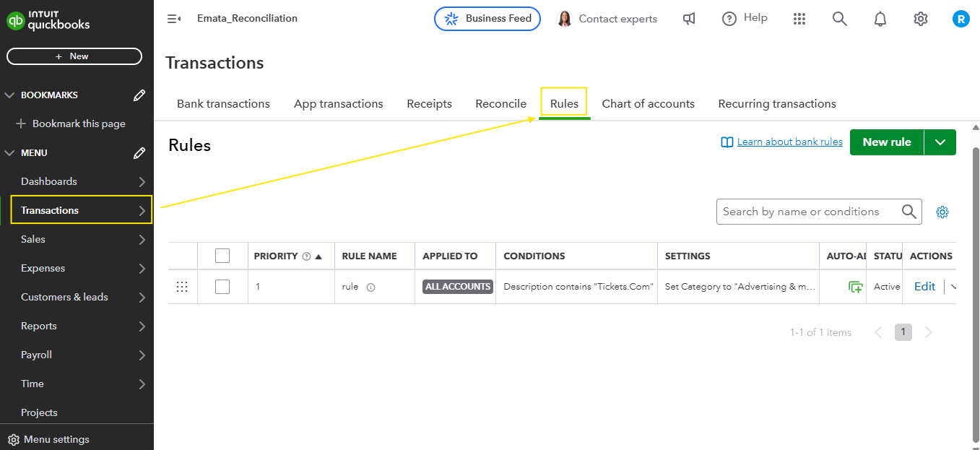Click the previous page arrow
The width and height of the screenshot is (980, 450).
878,332
